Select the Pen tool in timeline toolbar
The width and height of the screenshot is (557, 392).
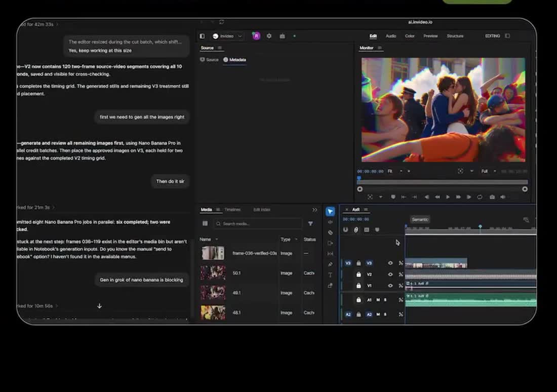[330, 264]
